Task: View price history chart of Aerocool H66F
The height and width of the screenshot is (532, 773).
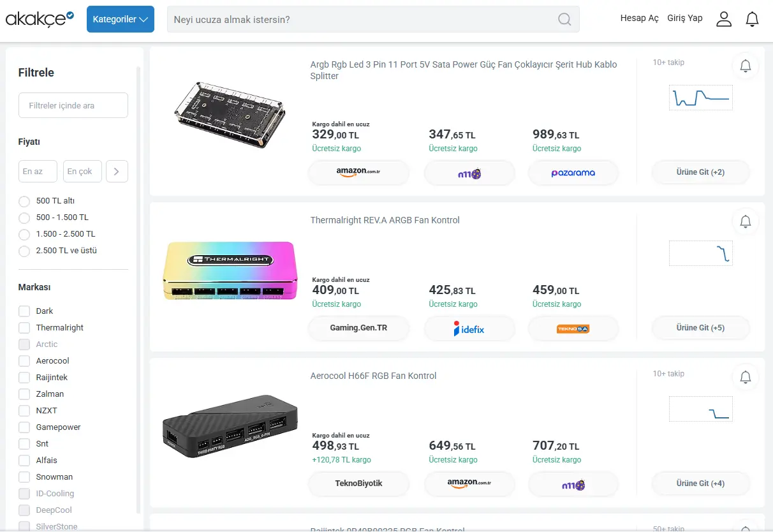Action: tap(701, 409)
